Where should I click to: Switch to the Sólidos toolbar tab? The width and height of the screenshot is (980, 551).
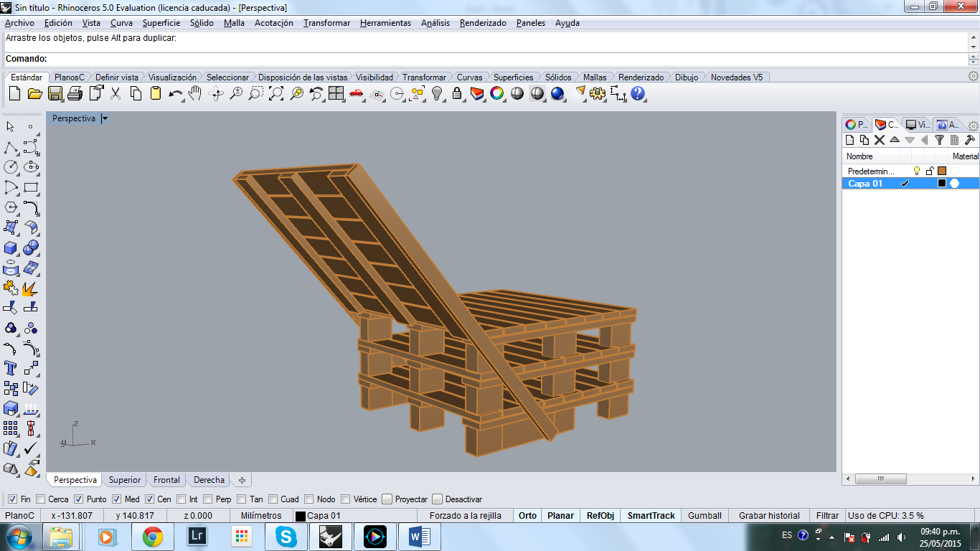pos(558,77)
